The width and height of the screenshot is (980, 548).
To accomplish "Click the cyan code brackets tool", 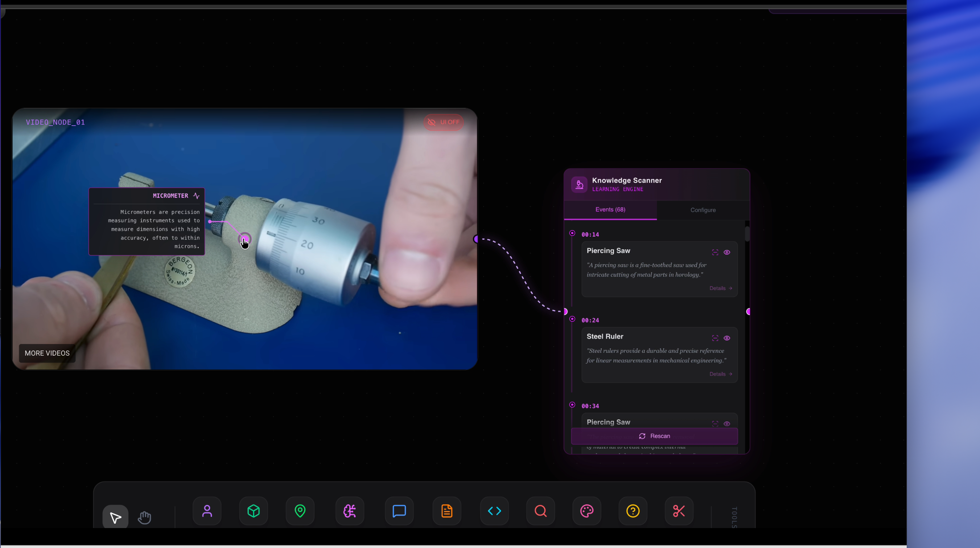I will tap(494, 511).
